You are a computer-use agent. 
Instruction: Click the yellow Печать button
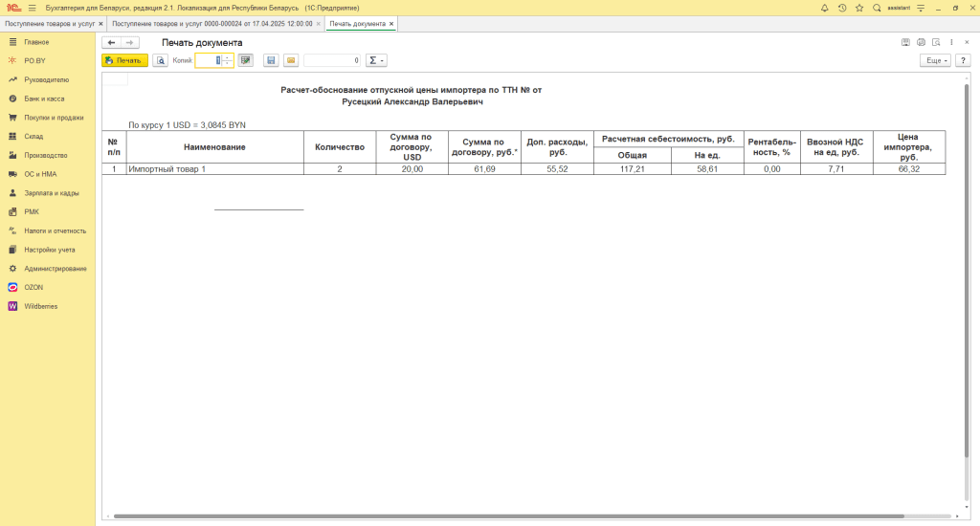(x=125, y=60)
